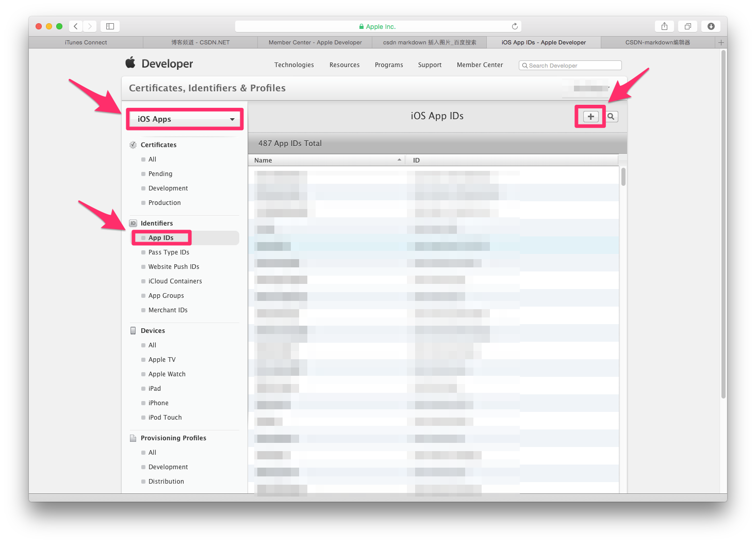Sort by the ID column header
The width and height of the screenshot is (756, 543).
512,161
